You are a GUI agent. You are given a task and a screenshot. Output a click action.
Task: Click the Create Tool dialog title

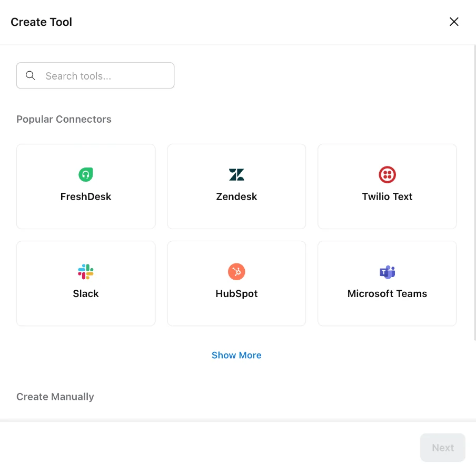(x=41, y=22)
